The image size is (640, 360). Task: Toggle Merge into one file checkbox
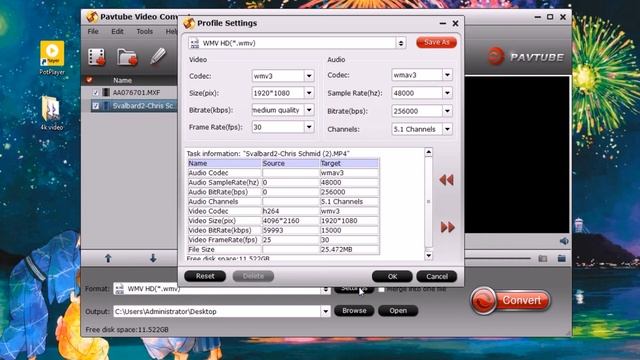point(381,289)
